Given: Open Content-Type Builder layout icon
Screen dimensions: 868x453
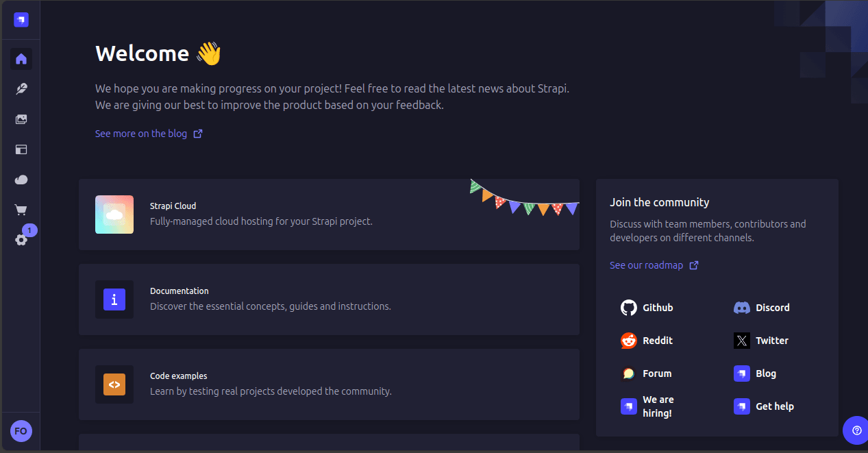Looking at the screenshot, I should tap(21, 149).
